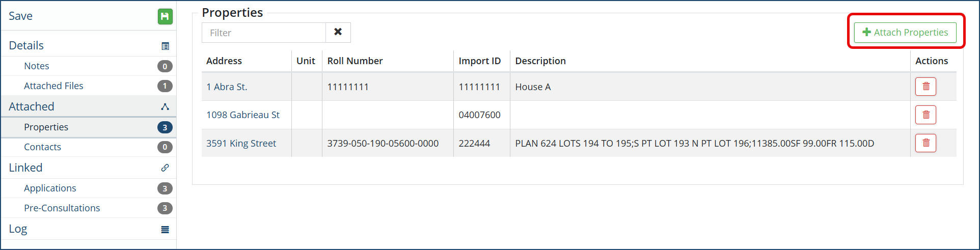
Task: Clear the filter with the X button
Action: tap(338, 32)
